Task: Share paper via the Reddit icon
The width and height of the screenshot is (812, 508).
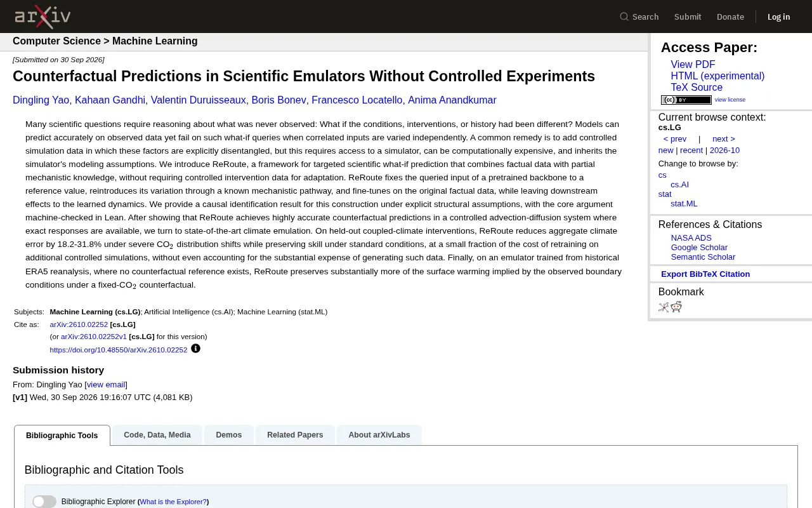Action: pyautogui.click(x=676, y=307)
